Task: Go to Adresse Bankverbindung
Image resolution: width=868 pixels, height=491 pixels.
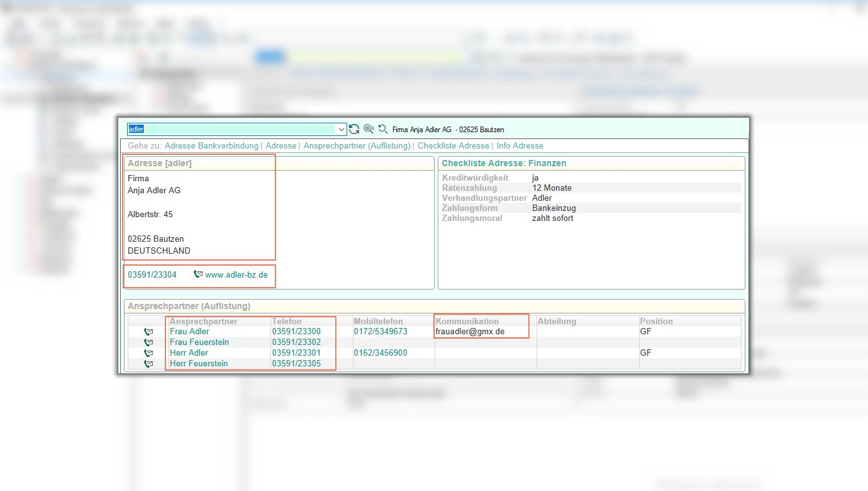Action: coord(211,145)
